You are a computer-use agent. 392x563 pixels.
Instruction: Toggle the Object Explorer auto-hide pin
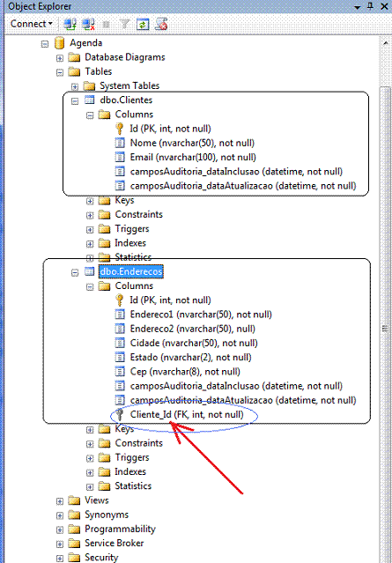(x=372, y=7)
